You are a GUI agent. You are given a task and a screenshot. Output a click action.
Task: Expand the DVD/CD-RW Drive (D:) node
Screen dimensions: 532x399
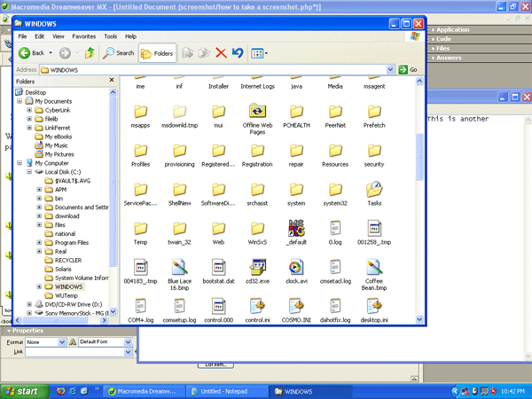(x=29, y=304)
